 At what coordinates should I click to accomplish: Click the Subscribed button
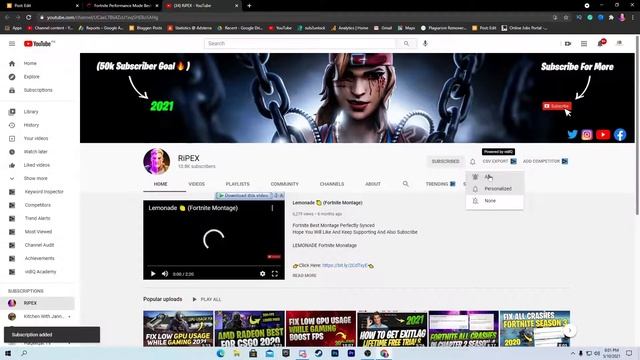[445, 162]
